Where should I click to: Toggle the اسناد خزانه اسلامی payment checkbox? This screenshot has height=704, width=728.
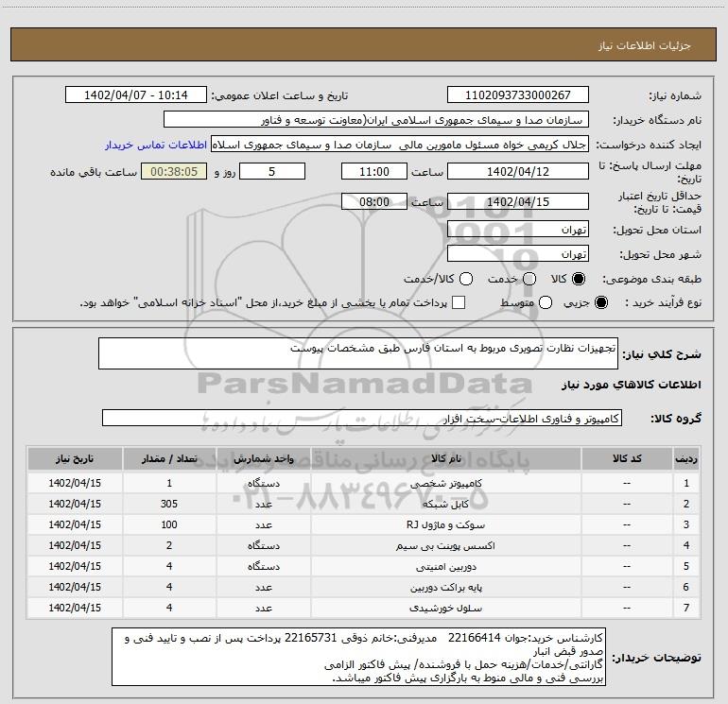point(459,302)
